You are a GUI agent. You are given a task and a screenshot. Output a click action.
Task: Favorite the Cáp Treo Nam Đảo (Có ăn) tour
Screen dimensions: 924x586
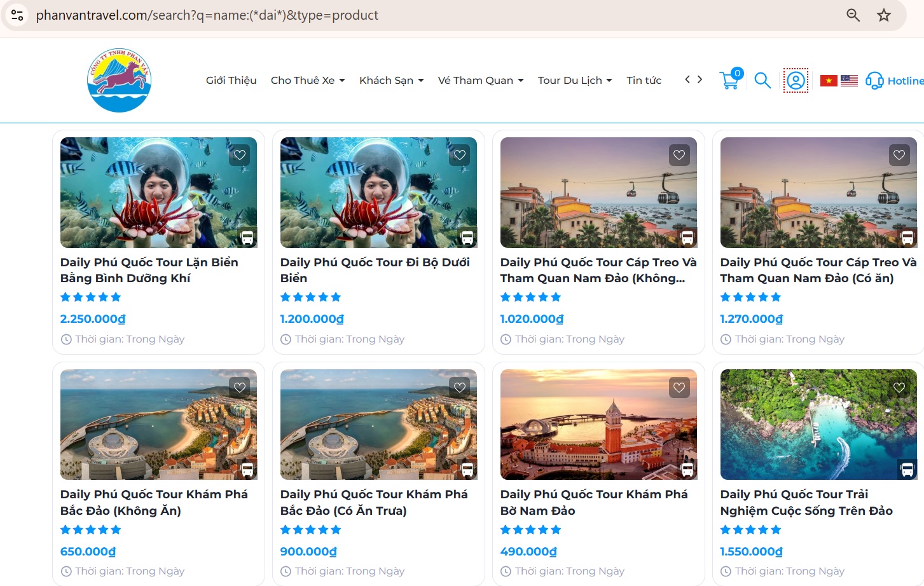pyautogui.click(x=899, y=154)
